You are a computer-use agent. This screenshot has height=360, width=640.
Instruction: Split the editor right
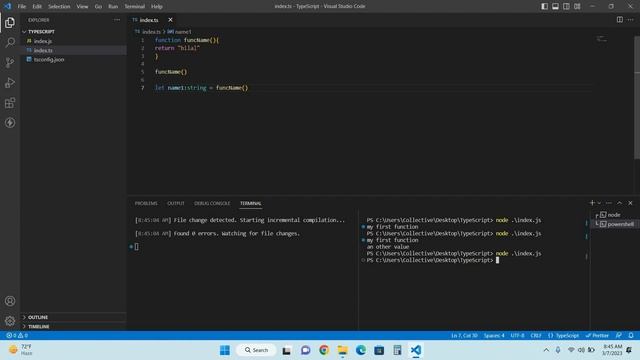click(620, 20)
